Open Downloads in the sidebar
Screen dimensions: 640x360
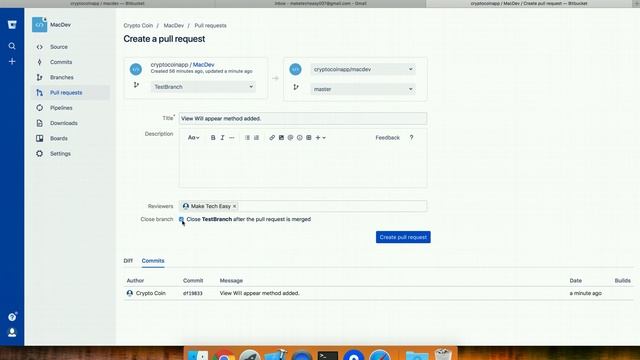point(64,123)
